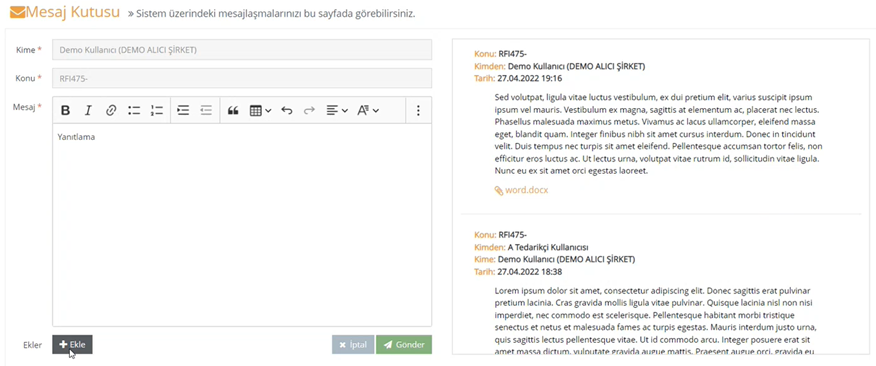Screen dimensions: 876x366
Task: Click the Ekle attachment button
Action: point(73,345)
